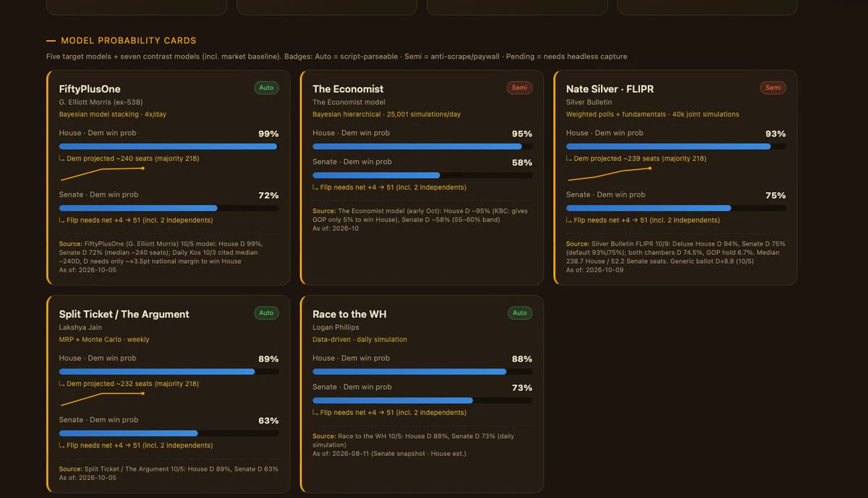Open the Race to the WH title
This screenshot has width=868, height=498.
(x=349, y=314)
